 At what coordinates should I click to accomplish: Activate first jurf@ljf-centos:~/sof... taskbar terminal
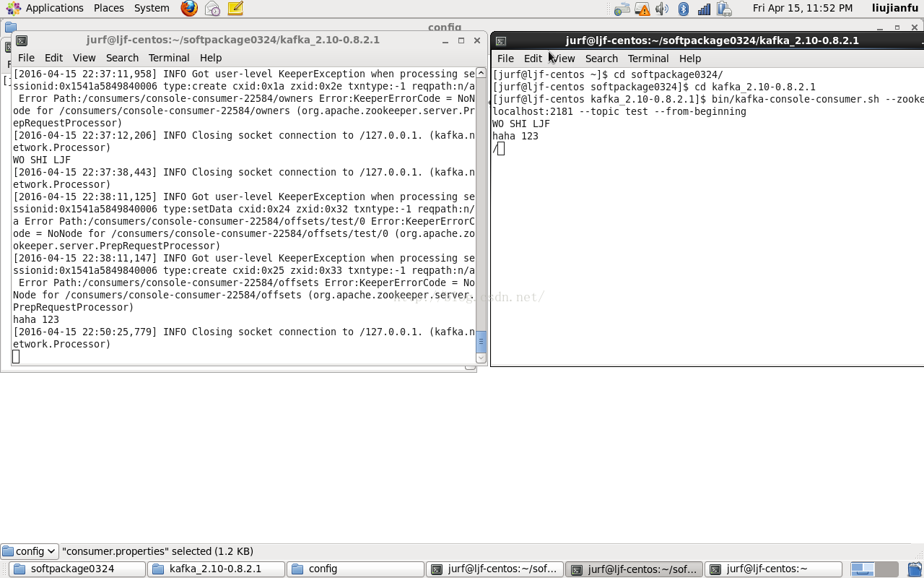tap(494, 569)
